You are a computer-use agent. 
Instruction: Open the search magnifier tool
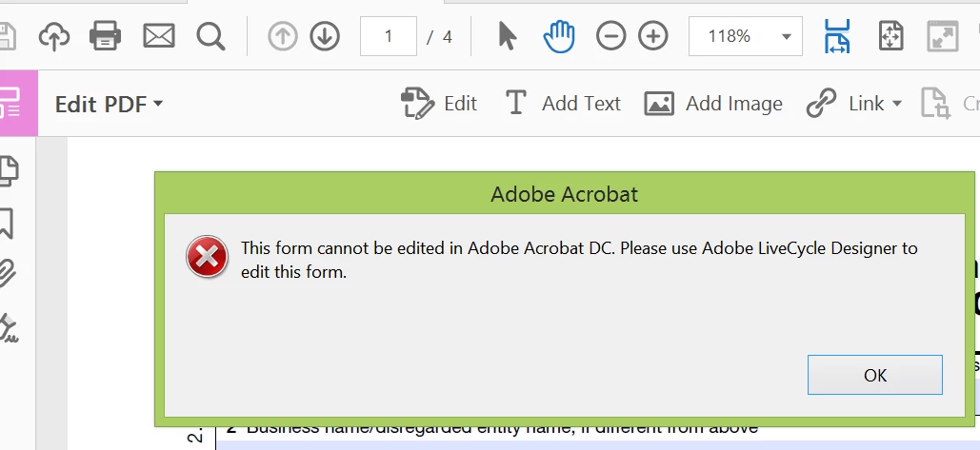[x=210, y=36]
